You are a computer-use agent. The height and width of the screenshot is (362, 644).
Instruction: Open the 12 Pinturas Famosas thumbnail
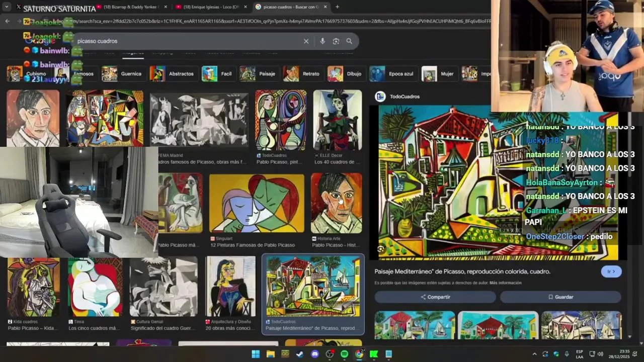click(257, 203)
